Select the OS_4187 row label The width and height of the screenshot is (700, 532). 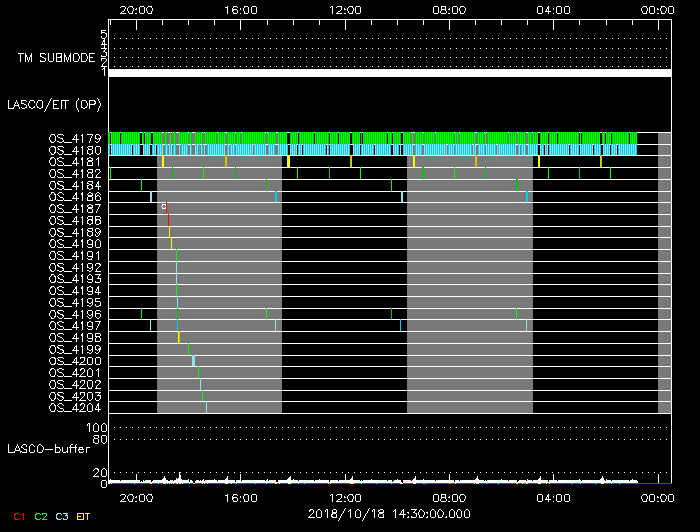tap(74, 208)
